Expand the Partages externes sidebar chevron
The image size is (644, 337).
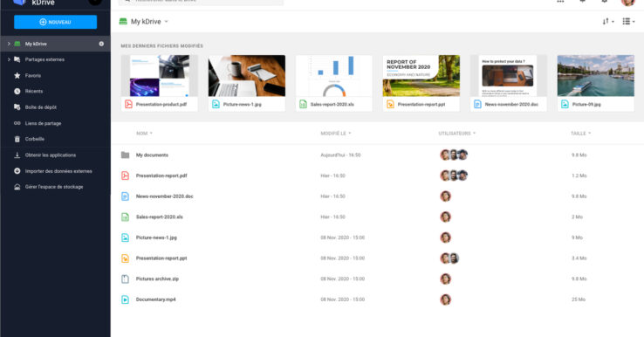pos(9,59)
